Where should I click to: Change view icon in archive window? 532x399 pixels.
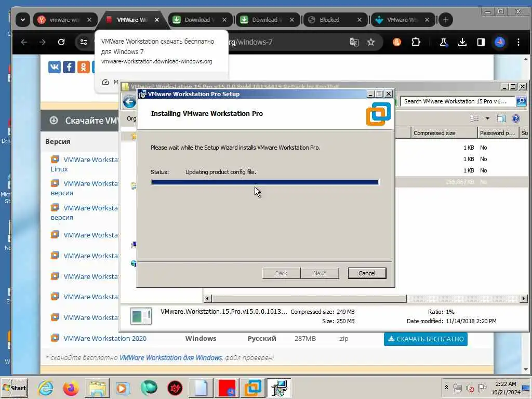pyautogui.click(x=475, y=118)
